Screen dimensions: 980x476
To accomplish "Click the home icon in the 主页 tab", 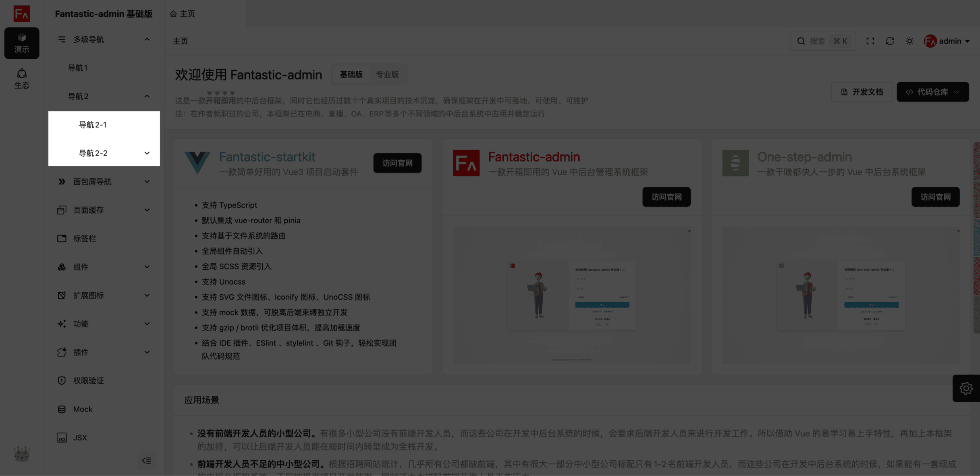I will coord(173,14).
